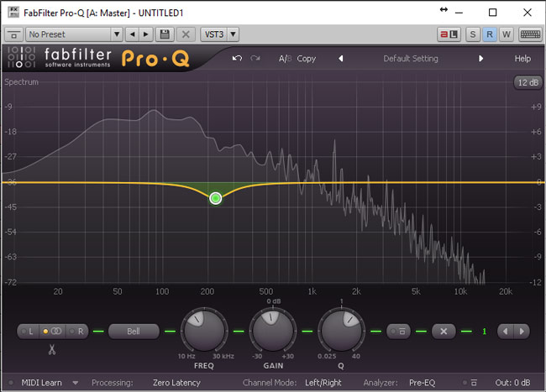Click the green EQ band node
Screen dimensions: 546x392
click(216, 198)
